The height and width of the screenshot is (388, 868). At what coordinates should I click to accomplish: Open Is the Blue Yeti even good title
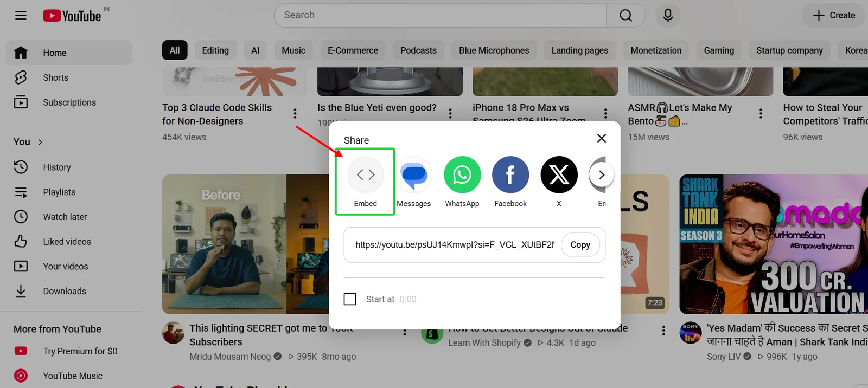[377, 108]
